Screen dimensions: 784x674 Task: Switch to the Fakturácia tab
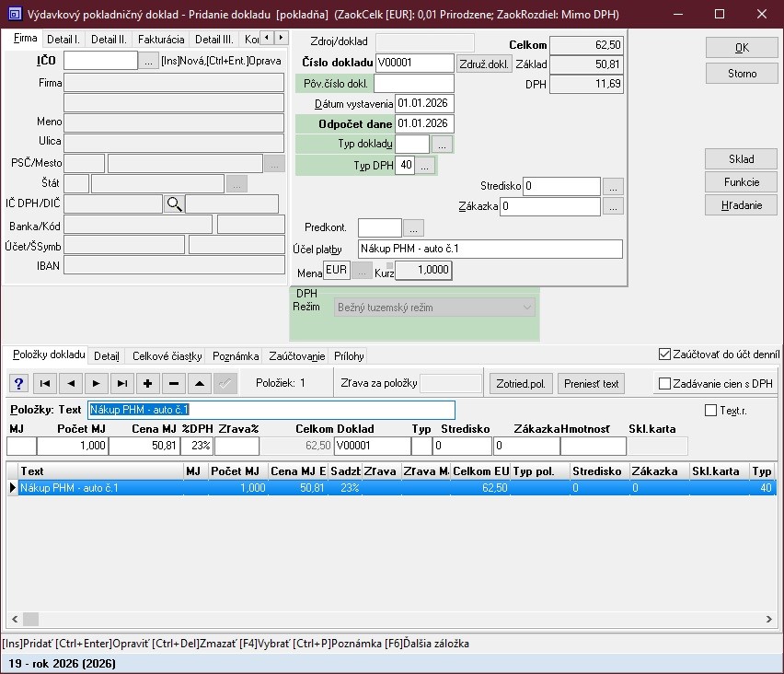[x=161, y=40]
